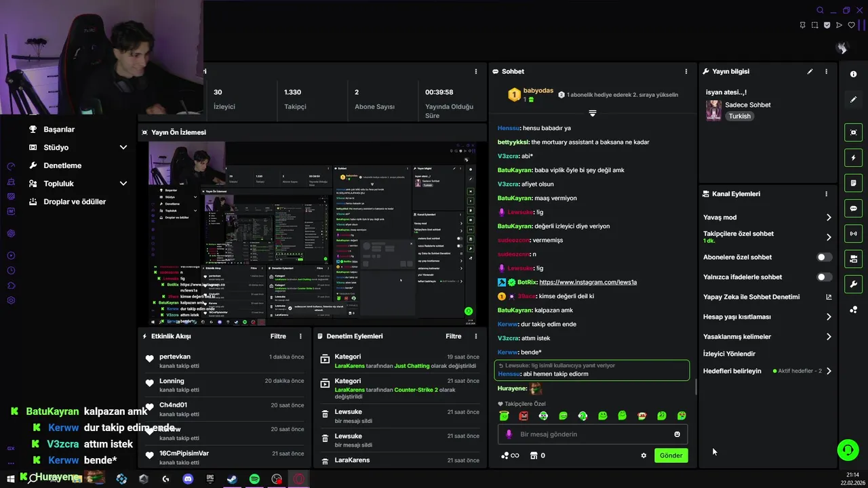Expand the Stüdyo menu chevron
The width and height of the screenshot is (868, 488).
click(x=123, y=147)
